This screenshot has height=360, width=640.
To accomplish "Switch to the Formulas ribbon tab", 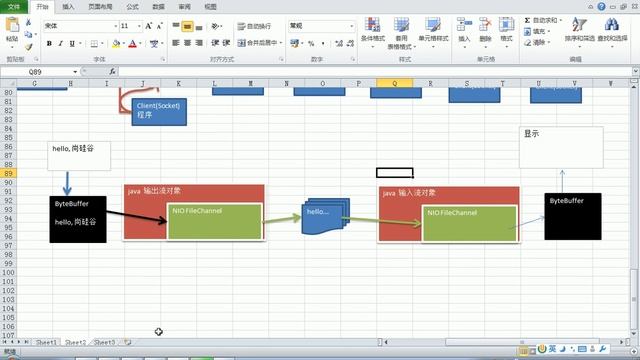I will click(132, 7).
